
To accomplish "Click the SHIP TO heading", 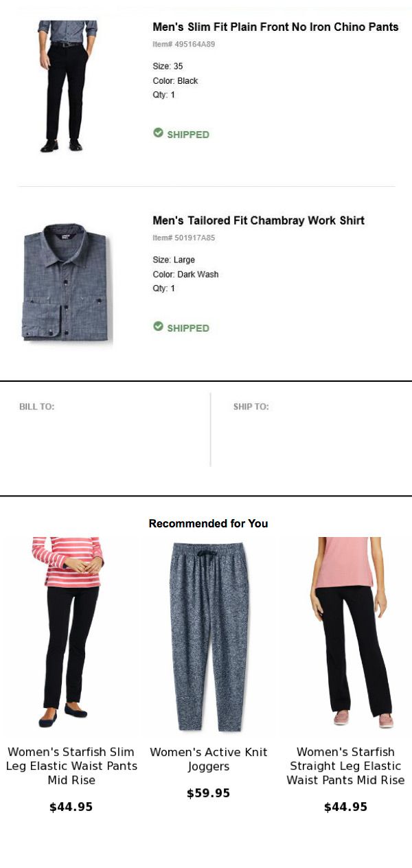I will (x=251, y=407).
